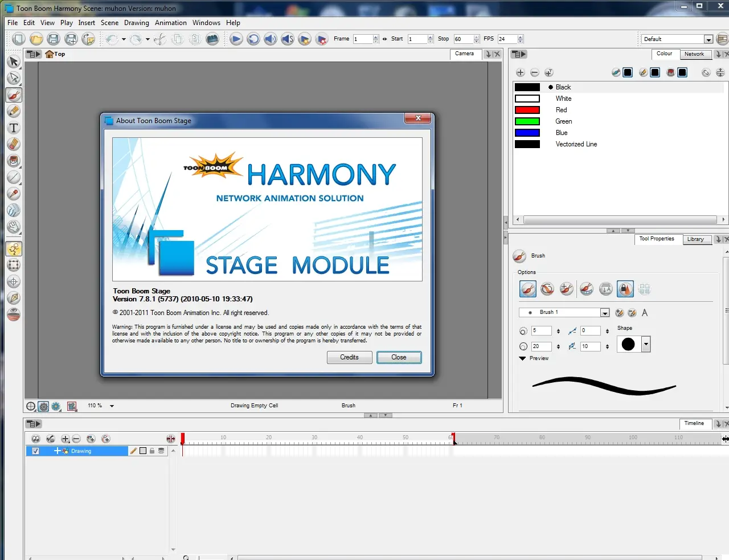
Task: Open the zoom level dropdown at 110 %
Action: (112, 406)
